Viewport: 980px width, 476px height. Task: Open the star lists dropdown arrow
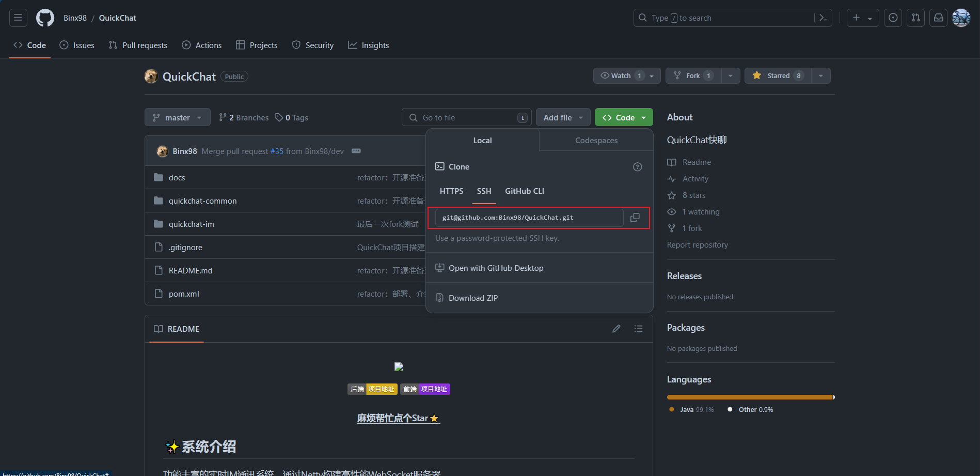[x=821, y=75]
